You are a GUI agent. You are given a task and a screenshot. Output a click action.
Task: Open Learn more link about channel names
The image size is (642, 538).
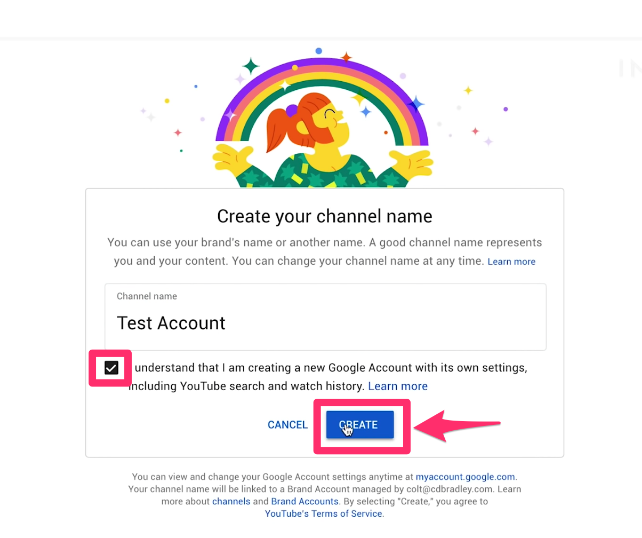[x=511, y=262]
